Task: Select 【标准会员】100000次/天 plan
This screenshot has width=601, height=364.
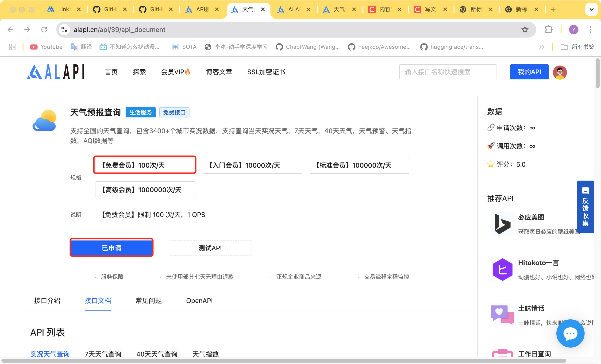Action: [359, 165]
